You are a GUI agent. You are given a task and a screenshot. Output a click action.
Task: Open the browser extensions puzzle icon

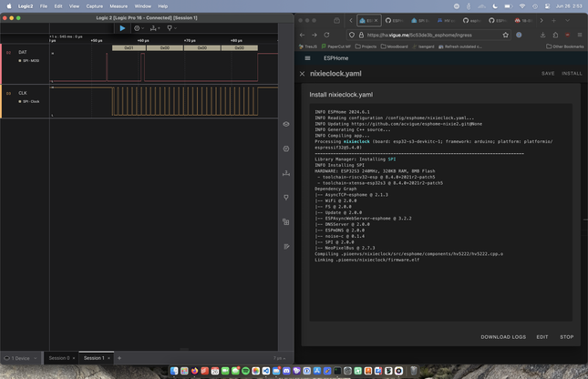point(555,35)
